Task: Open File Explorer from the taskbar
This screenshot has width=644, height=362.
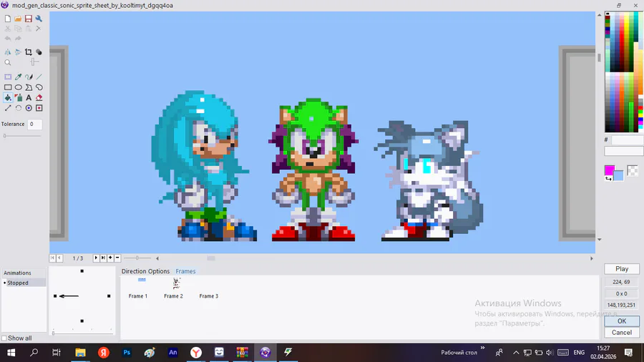Action: pyautogui.click(x=80, y=353)
